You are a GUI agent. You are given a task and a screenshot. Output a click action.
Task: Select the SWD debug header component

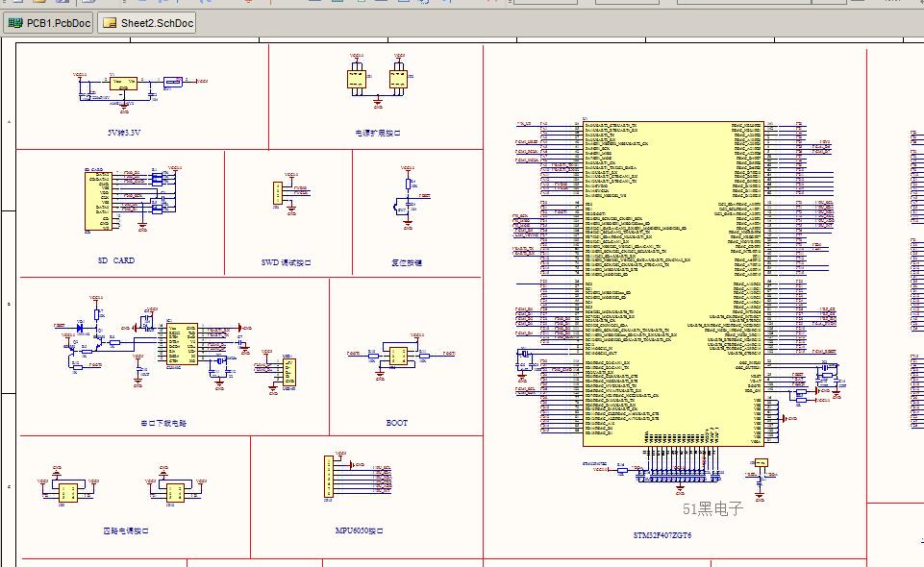(x=277, y=193)
